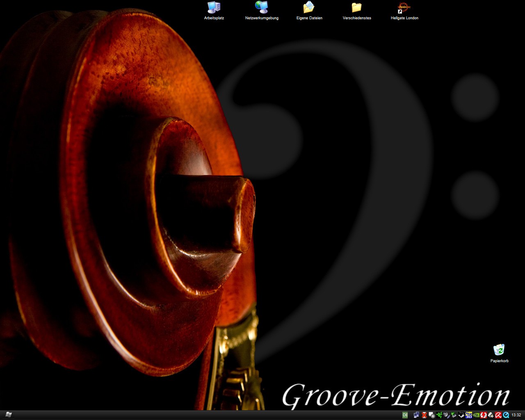Open the Razer green snake tray icon

tap(439, 415)
